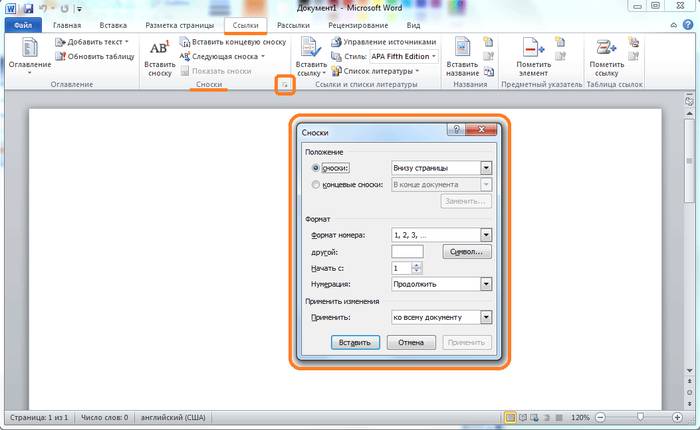The width and height of the screenshot is (700, 430).
Task: Expand the Применить dropdown in dialog
Action: pyautogui.click(x=486, y=318)
